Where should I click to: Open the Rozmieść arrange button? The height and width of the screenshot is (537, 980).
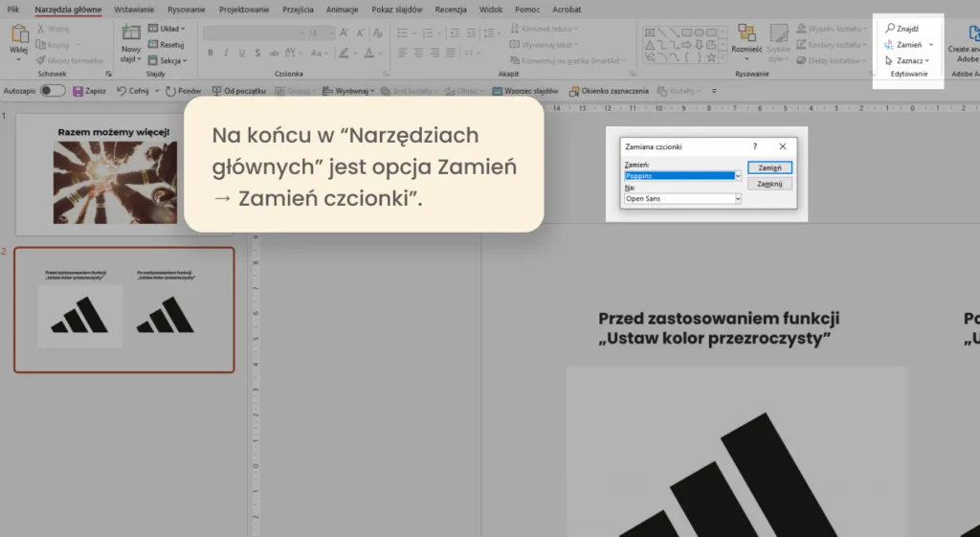[x=746, y=42]
